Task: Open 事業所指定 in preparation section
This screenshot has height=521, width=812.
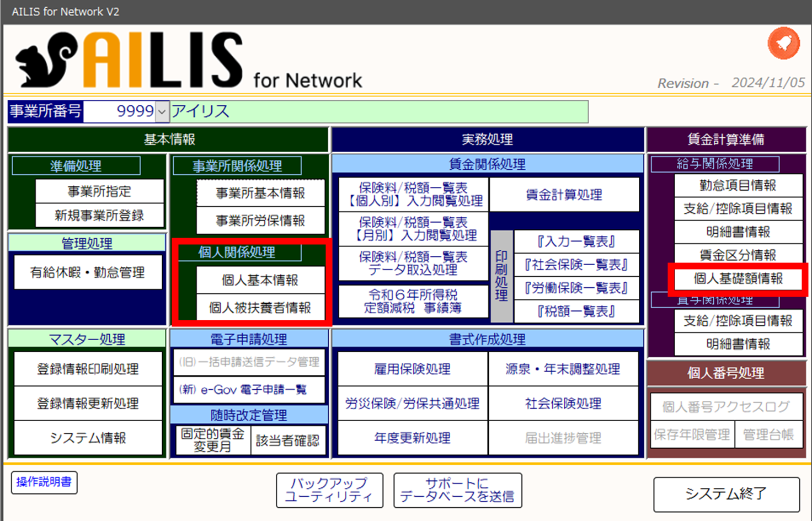Action: [x=99, y=191]
